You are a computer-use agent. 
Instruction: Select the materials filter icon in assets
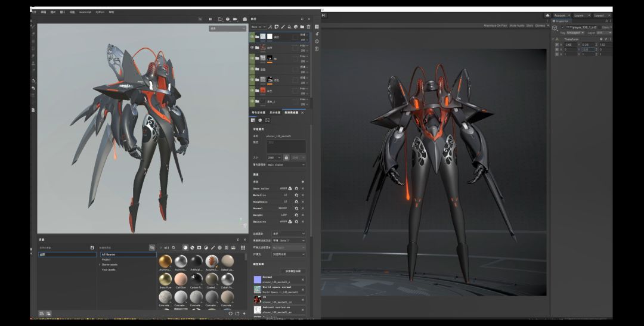185,247
